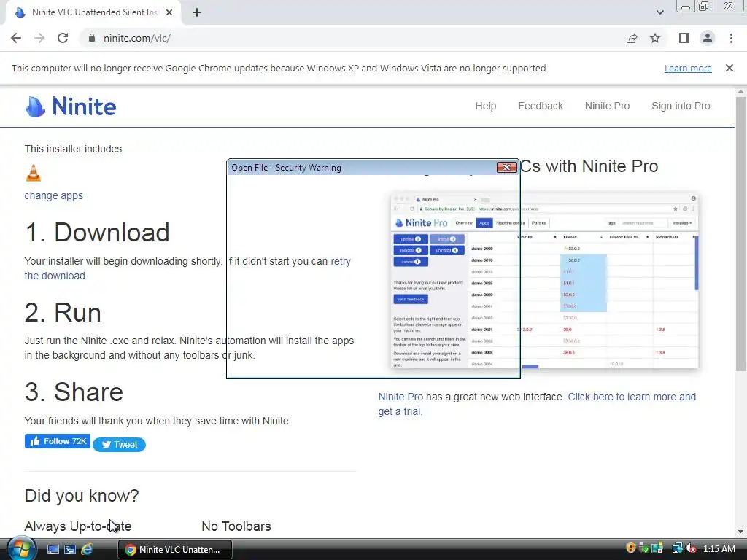747x560 pixels.
Task: Click the page vertical scrollbar thumb
Action: click(x=740, y=233)
